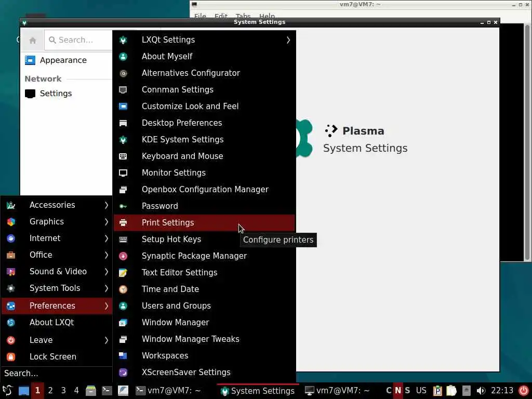Expand the Sound & Video submenu arrow
Image resolution: width=532 pixels, height=399 pixels.
106,271
